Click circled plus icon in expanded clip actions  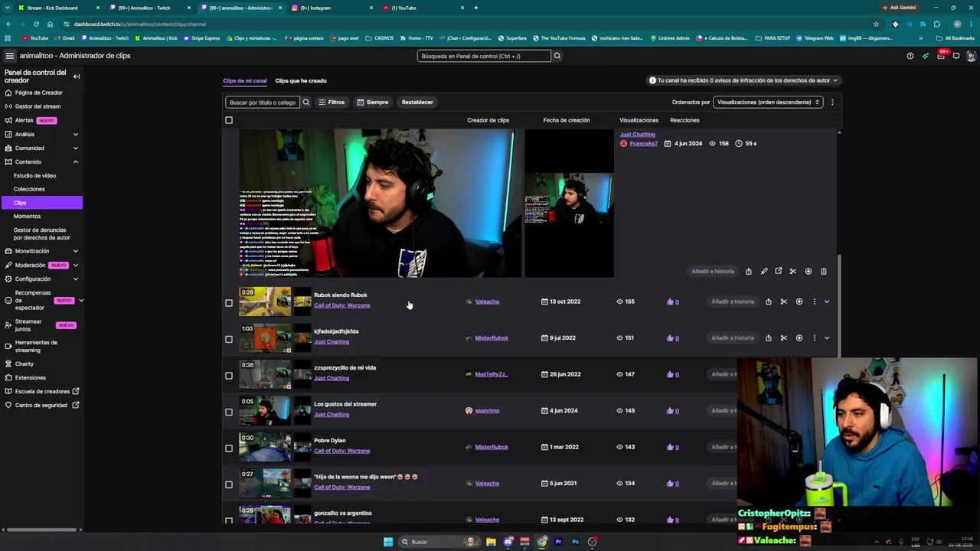tap(808, 271)
